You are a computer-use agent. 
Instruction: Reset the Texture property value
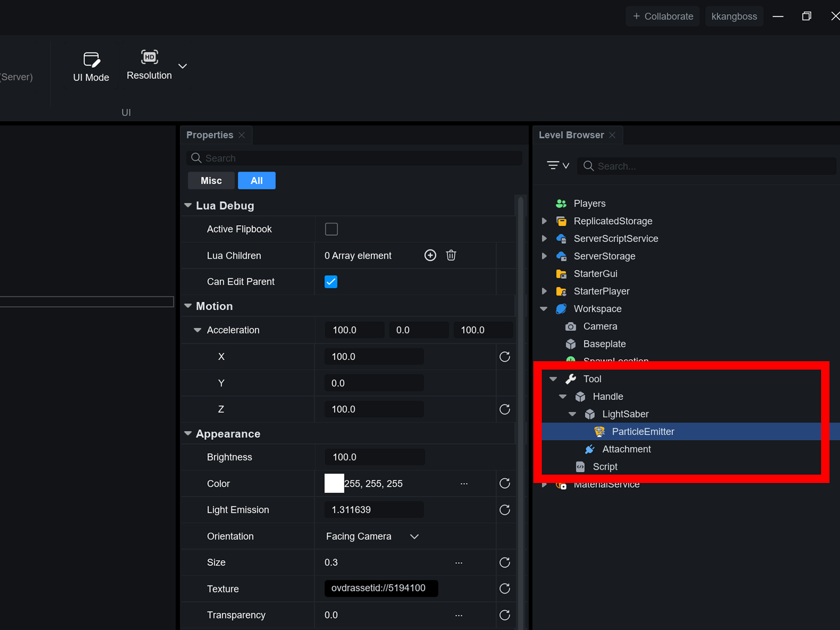click(505, 589)
